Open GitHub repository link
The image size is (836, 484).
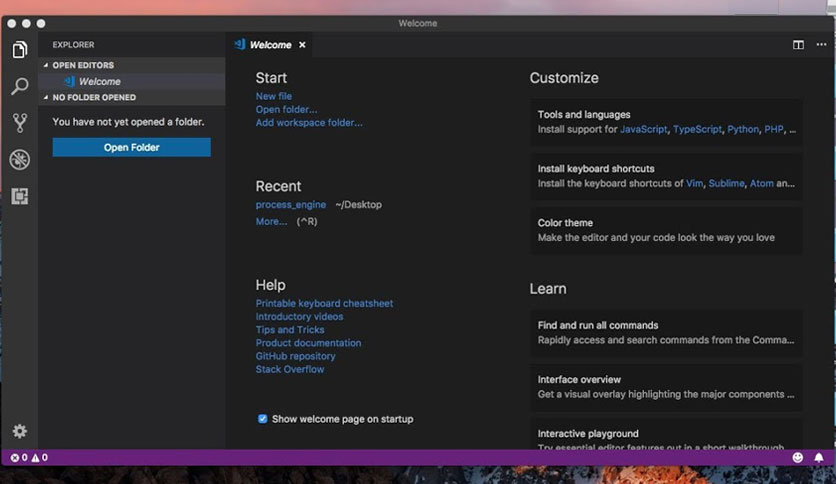[295, 356]
